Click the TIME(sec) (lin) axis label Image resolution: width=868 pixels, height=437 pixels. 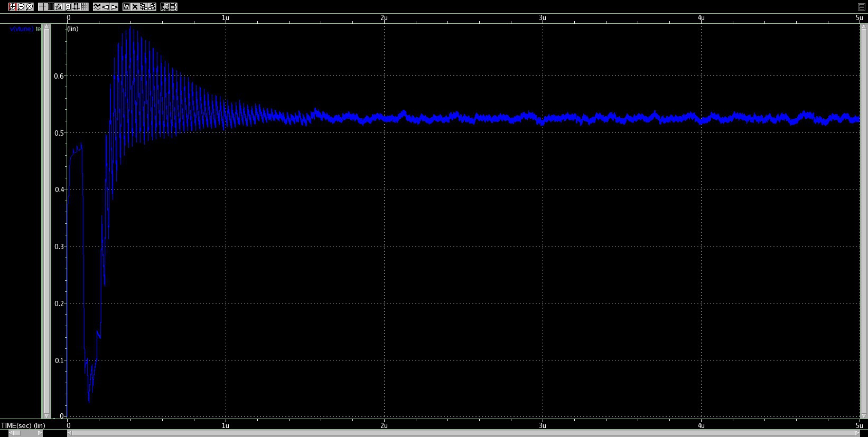(x=23, y=425)
